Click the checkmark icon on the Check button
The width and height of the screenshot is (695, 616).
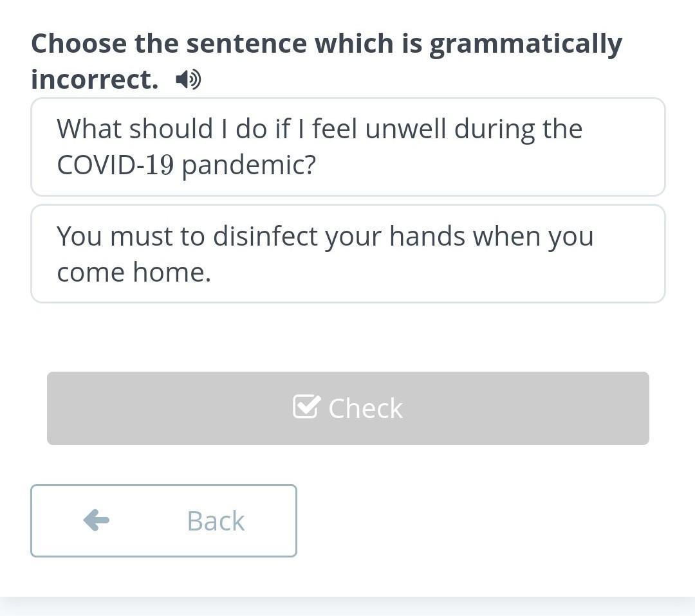pyautogui.click(x=306, y=407)
